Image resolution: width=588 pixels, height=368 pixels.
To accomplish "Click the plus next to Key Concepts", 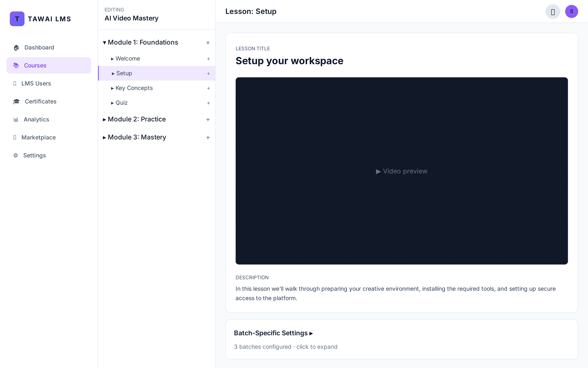I will pos(208,88).
